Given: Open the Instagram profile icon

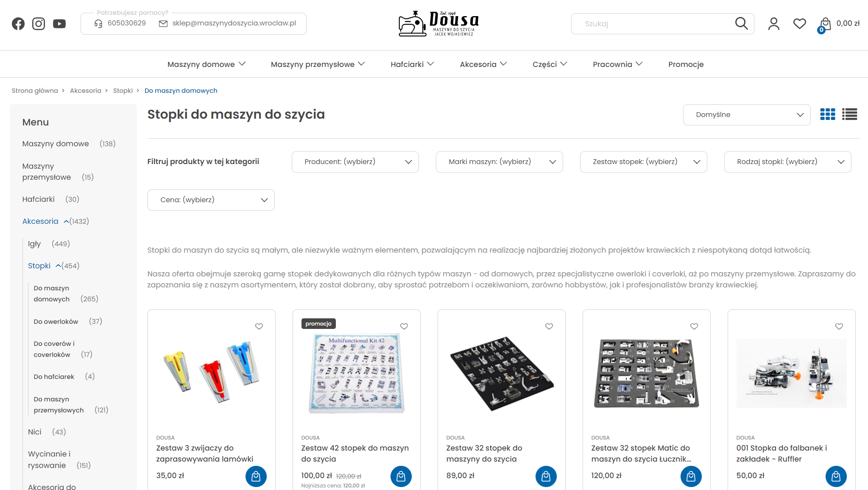Looking at the screenshot, I should tap(39, 24).
